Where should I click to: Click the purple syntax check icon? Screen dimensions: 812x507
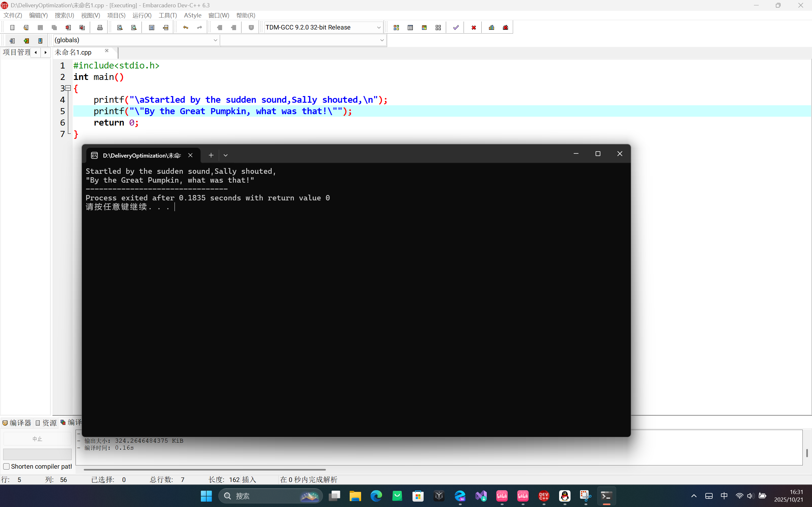(x=456, y=28)
